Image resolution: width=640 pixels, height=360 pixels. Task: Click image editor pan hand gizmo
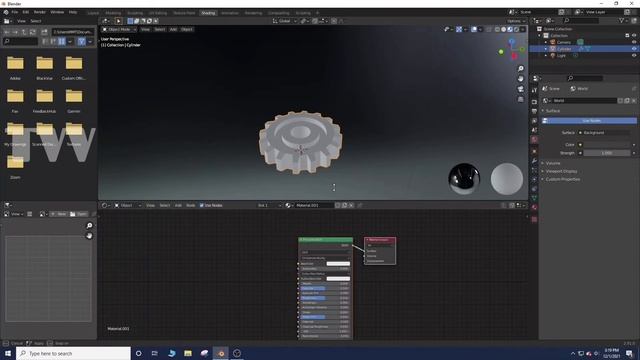(x=89, y=236)
